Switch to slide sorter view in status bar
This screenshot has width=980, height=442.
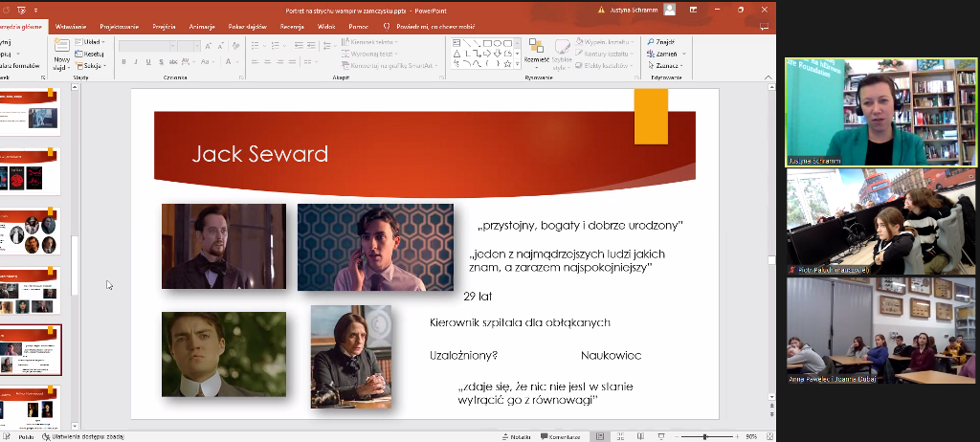pyautogui.click(x=621, y=436)
